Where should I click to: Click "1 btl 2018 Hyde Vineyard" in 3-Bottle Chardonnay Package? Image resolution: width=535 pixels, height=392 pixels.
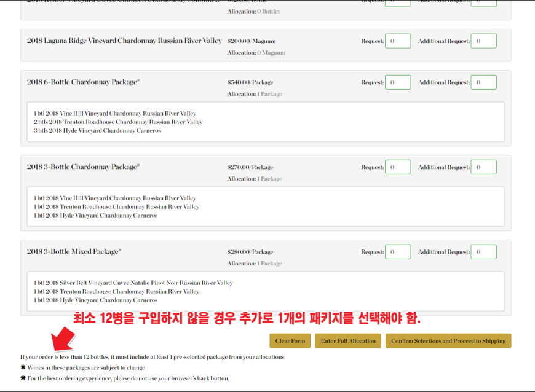coord(95,216)
